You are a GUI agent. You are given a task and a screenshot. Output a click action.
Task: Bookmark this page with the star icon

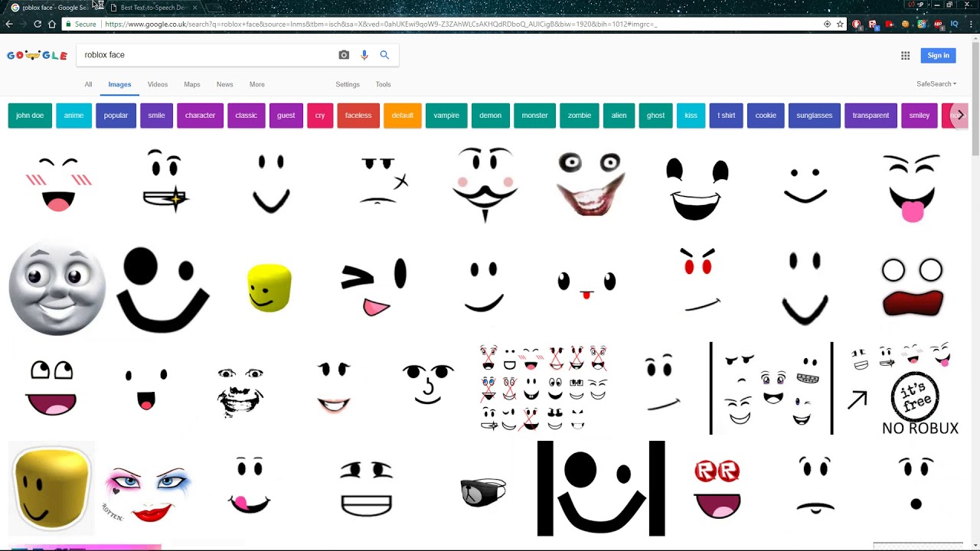coord(840,24)
